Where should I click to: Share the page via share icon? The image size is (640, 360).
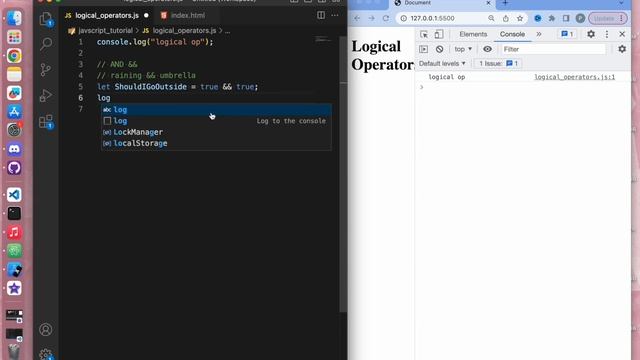(506, 18)
